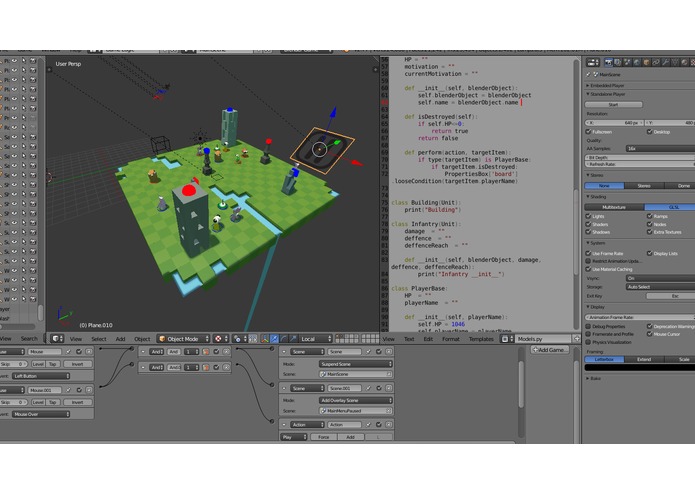The height and width of the screenshot is (494, 695).
Task: Open the AA Samples 16x dropdown
Action: [x=660, y=148]
